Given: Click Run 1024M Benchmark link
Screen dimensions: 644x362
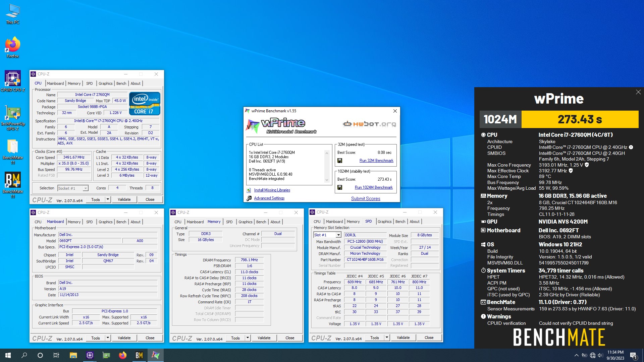Looking at the screenshot, I should (x=374, y=187).
